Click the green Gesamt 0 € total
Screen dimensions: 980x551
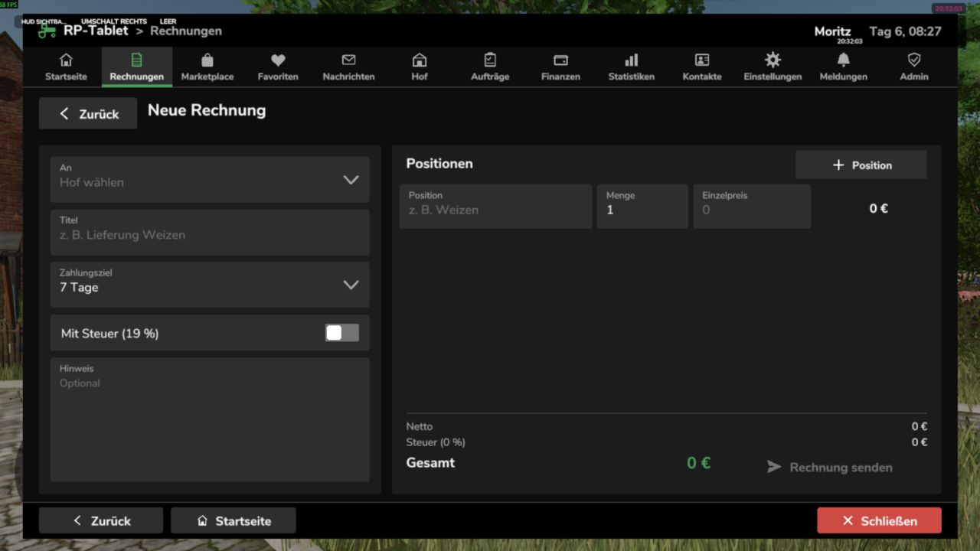698,463
